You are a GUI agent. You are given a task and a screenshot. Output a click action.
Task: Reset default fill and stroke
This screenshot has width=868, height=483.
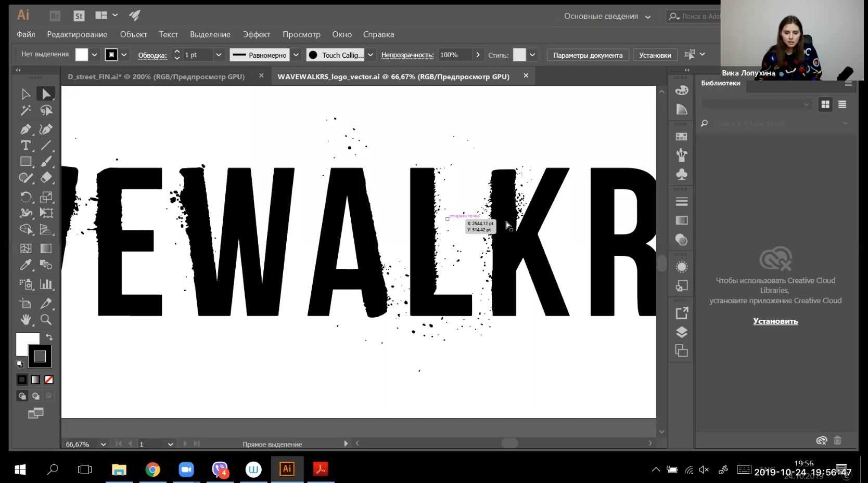point(20,364)
